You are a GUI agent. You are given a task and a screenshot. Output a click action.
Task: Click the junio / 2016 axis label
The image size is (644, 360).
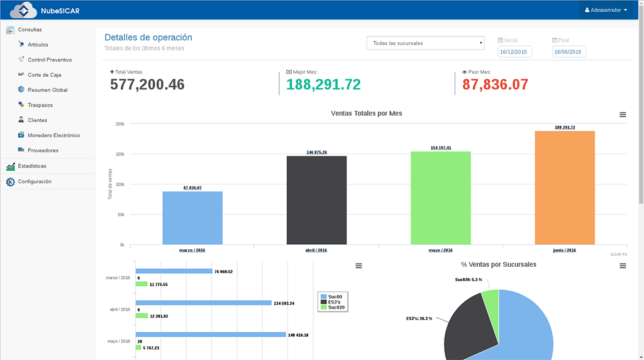click(565, 250)
